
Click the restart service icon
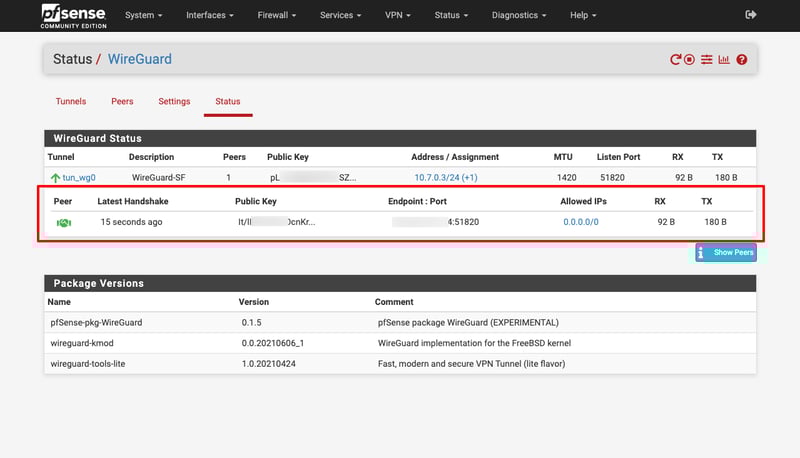(676, 60)
